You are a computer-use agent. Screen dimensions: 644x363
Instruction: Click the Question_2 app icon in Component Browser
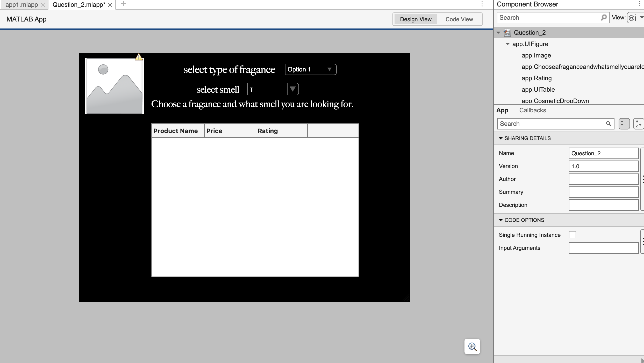click(x=507, y=33)
